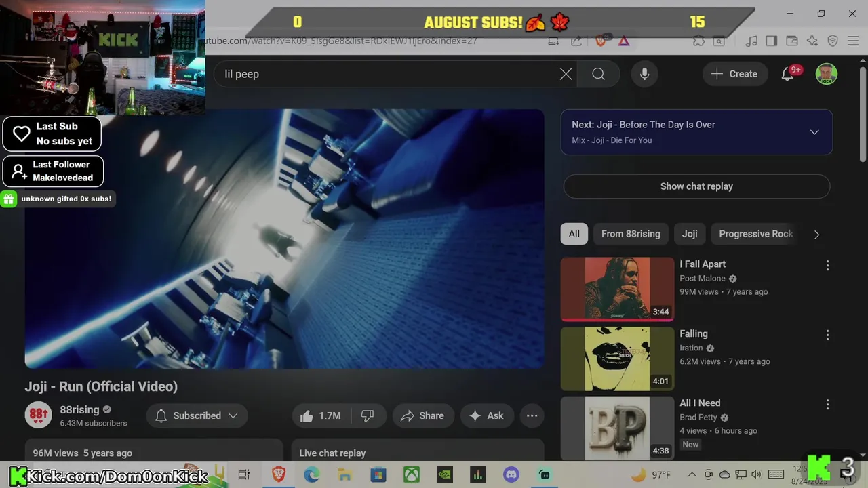The image size is (868, 488).
Task: Open Discord from taskbar
Action: pyautogui.click(x=511, y=474)
